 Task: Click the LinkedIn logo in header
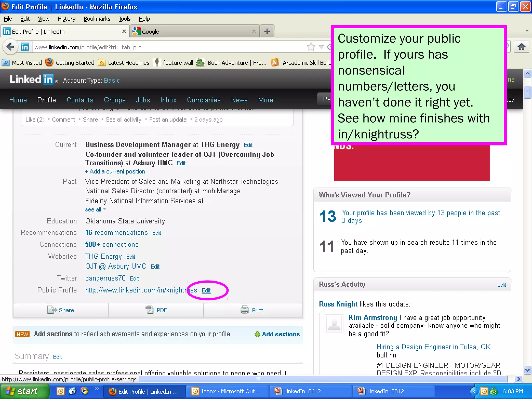pyautogui.click(x=31, y=79)
